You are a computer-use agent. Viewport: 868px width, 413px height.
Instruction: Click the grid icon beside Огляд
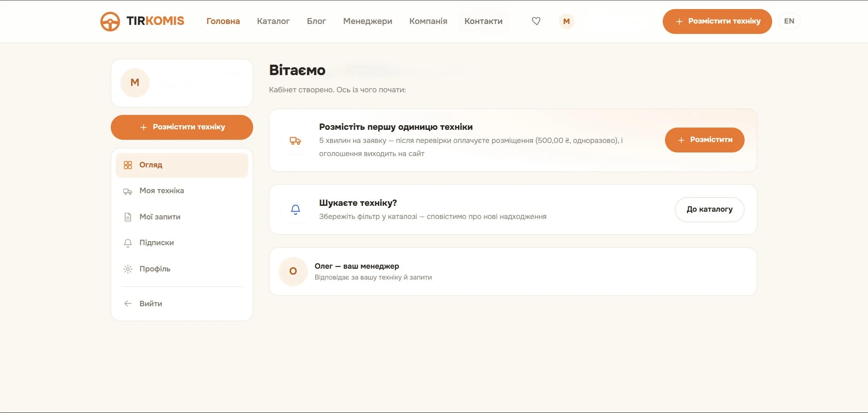click(128, 165)
